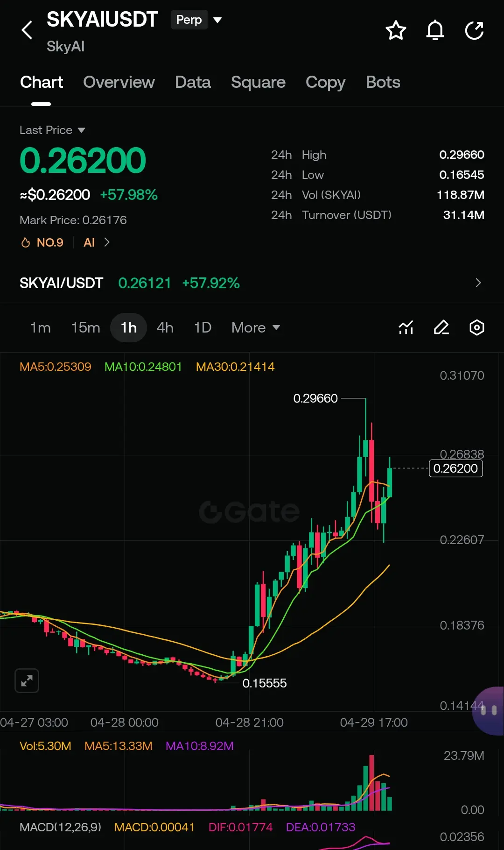Screen dimensions: 504x850
Task: Select the 1h timeframe
Action: 129,327
